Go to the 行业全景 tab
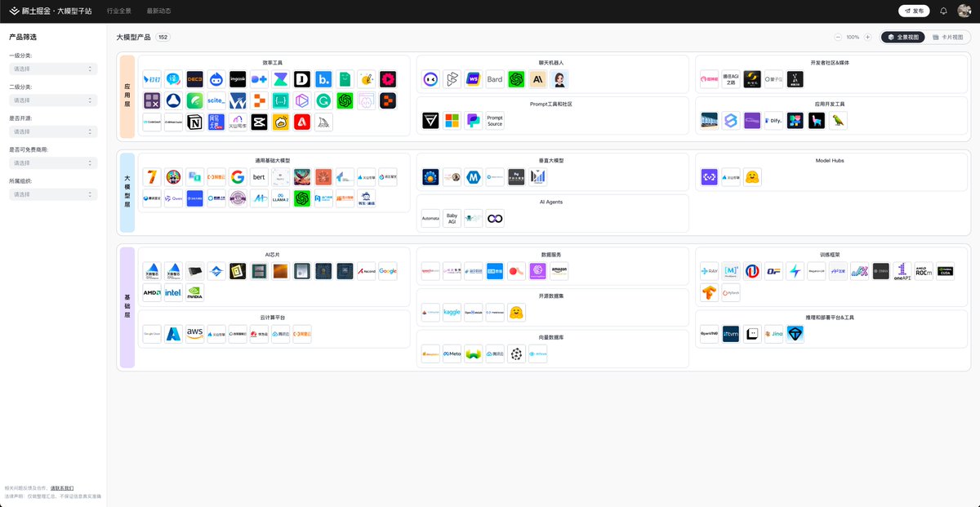This screenshot has height=507, width=980. click(119, 11)
